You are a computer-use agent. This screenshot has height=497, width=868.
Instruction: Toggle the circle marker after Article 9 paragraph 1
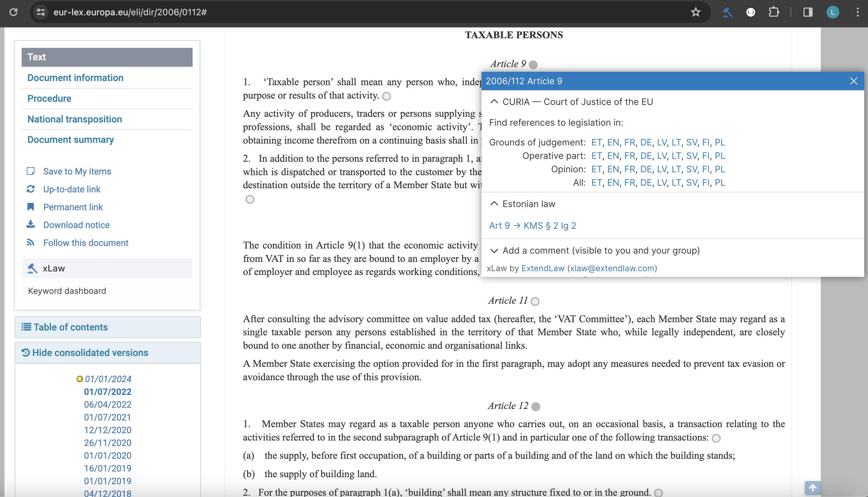click(x=386, y=96)
